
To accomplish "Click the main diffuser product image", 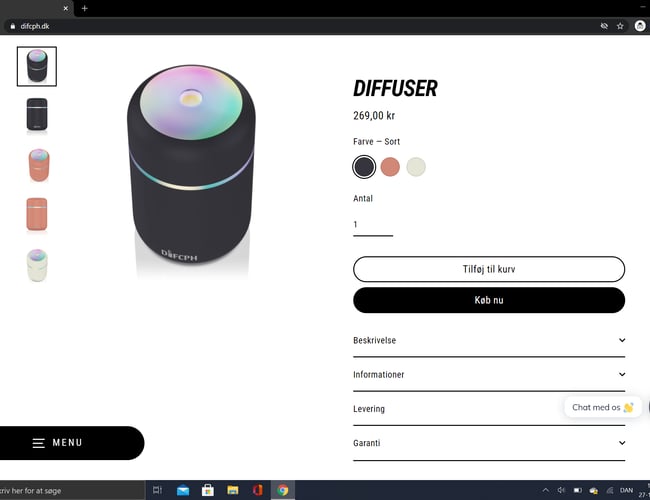I will point(191,170).
